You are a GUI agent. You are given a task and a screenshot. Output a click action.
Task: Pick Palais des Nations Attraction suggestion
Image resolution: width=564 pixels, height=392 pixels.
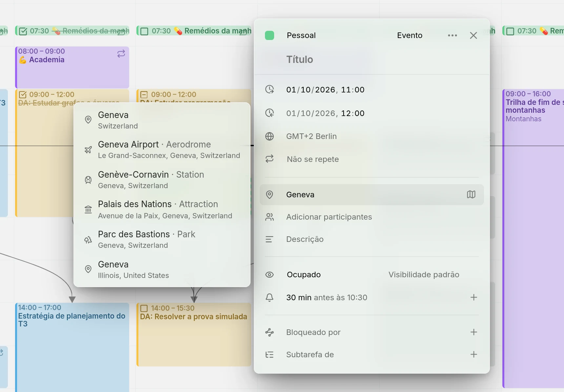coord(162,210)
